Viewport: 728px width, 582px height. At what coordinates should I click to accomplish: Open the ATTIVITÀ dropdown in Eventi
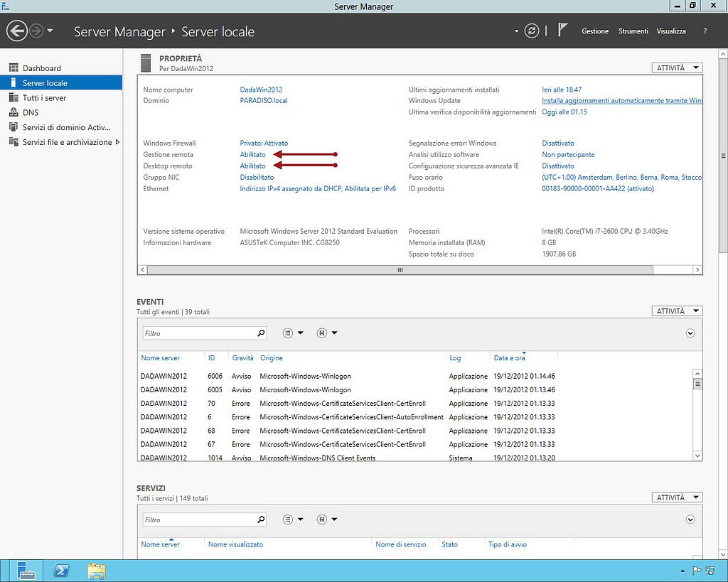pos(677,311)
